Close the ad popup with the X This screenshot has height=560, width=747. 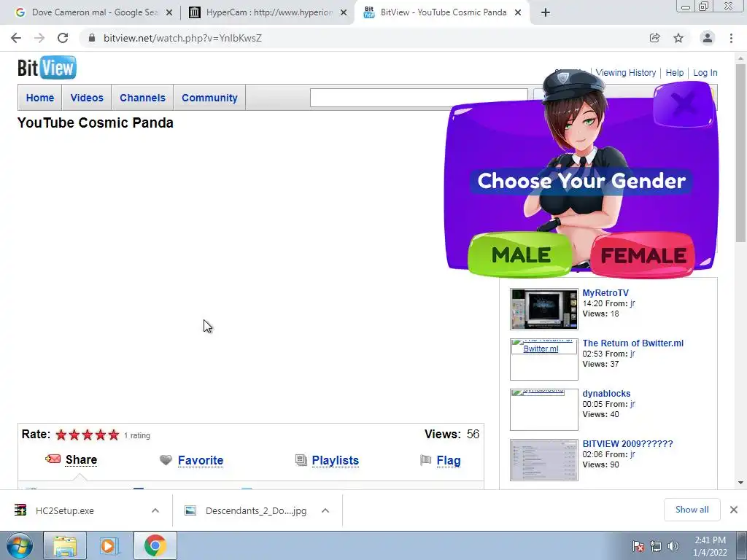tap(684, 104)
